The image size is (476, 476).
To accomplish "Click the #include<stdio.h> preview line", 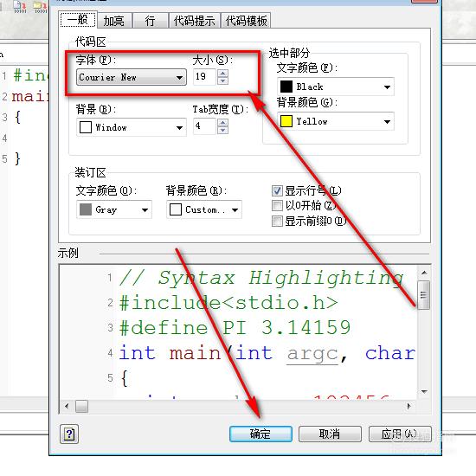I will pos(228,303).
